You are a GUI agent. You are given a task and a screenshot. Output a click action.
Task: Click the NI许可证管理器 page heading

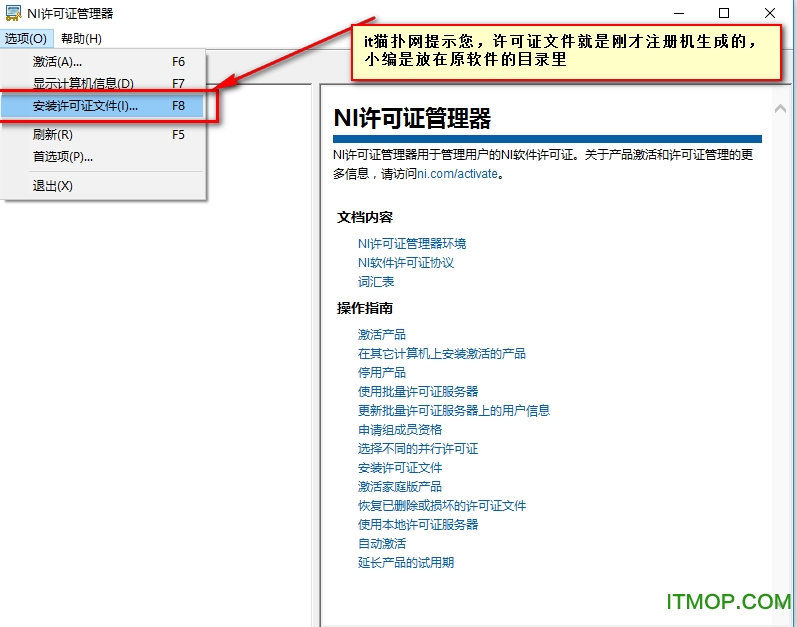pos(412,118)
